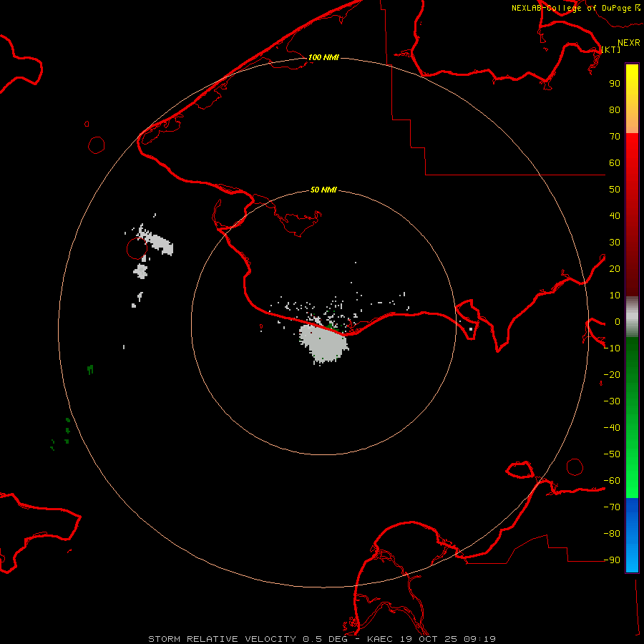Click the 100 NMI range ring label

click(x=323, y=57)
